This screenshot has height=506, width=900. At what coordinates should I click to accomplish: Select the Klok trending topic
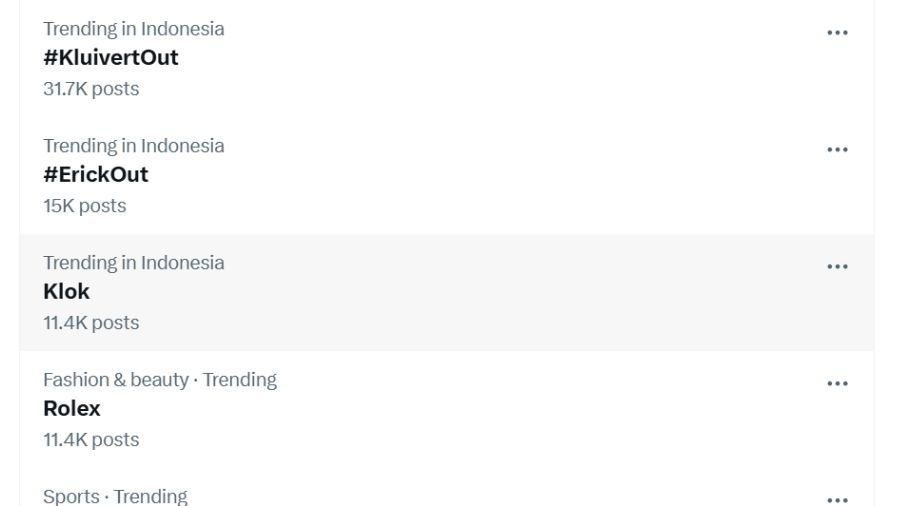[67, 292]
